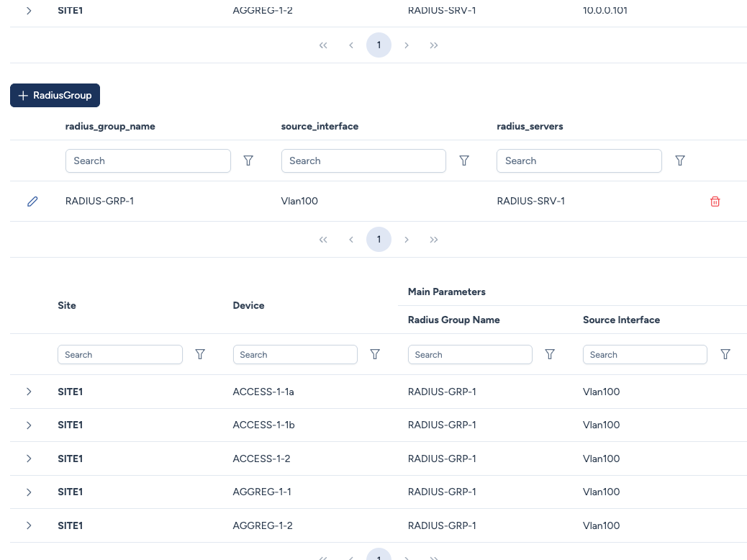Open filter for radius_servers column

tap(679, 161)
